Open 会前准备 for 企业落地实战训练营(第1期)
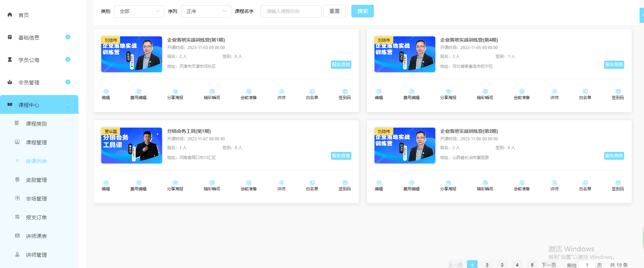The image size is (644, 268). click(249, 94)
